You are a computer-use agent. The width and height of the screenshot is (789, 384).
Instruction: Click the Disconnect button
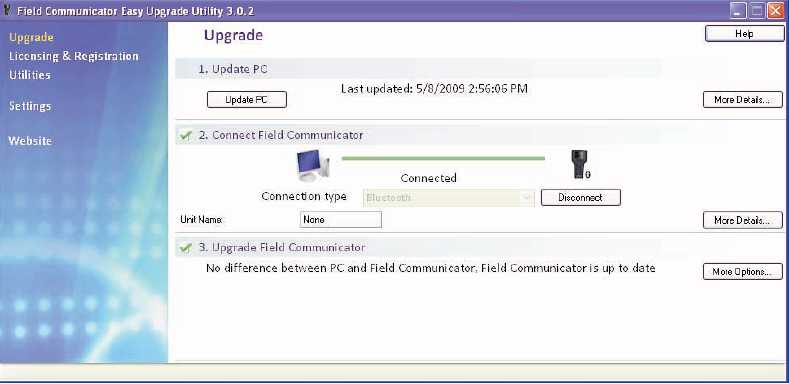click(581, 198)
